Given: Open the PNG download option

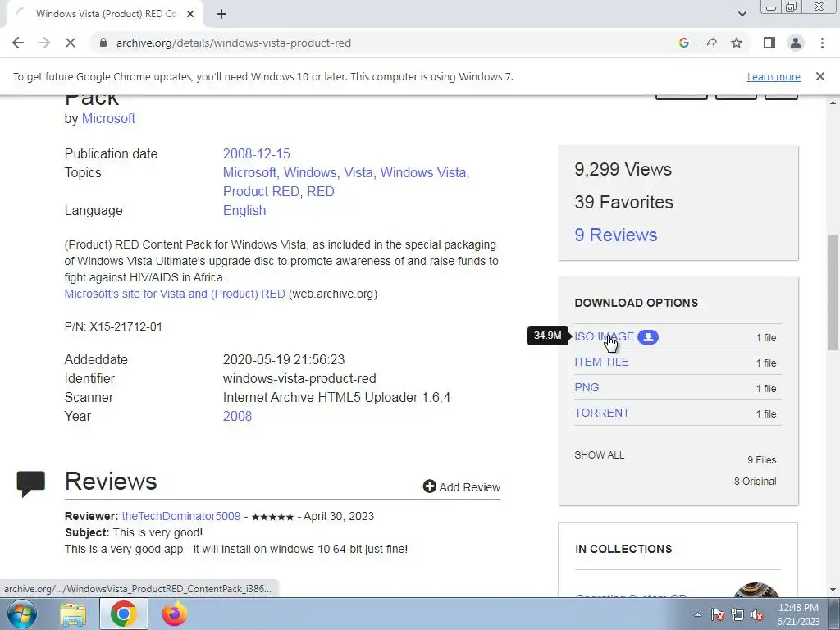Looking at the screenshot, I should point(587,387).
